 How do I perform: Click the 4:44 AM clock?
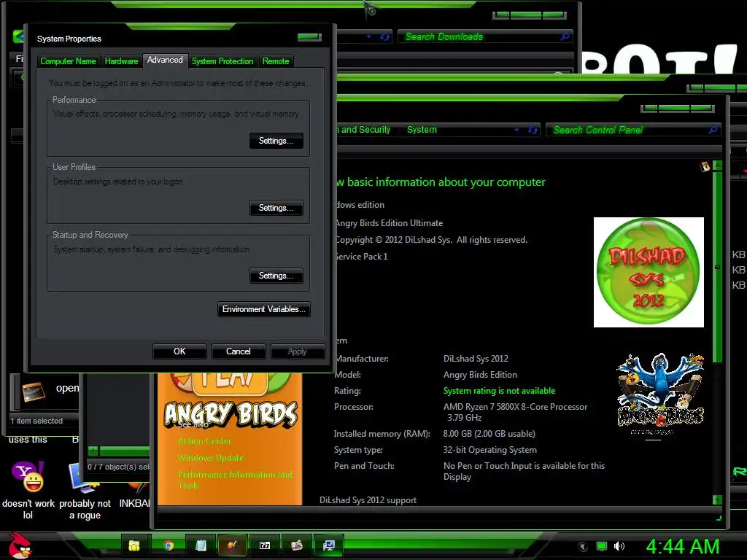(682, 547)
